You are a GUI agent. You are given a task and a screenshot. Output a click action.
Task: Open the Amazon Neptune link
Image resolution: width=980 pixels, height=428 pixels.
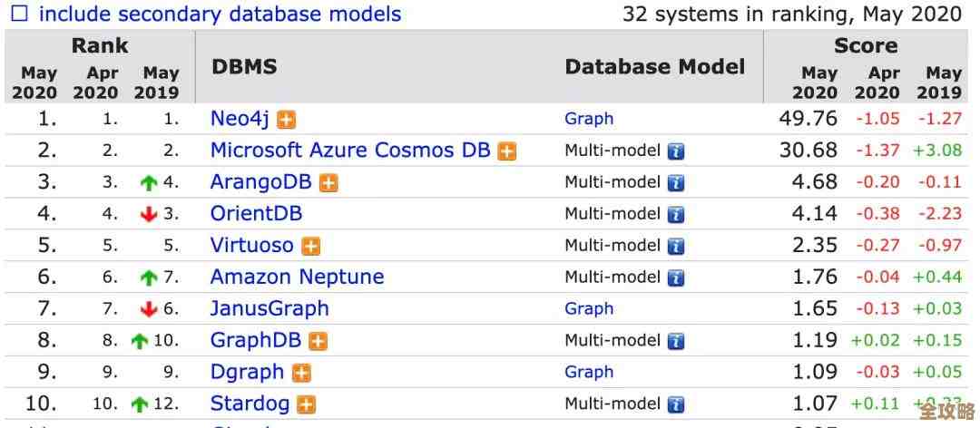(297, 277)
